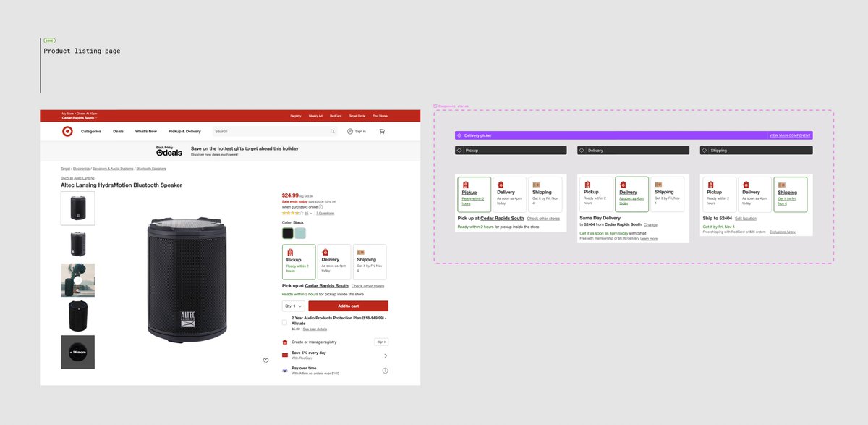Click the diamond icon in the Delivery variant header
Screen dimensions: 868x425
pos(582,151)
